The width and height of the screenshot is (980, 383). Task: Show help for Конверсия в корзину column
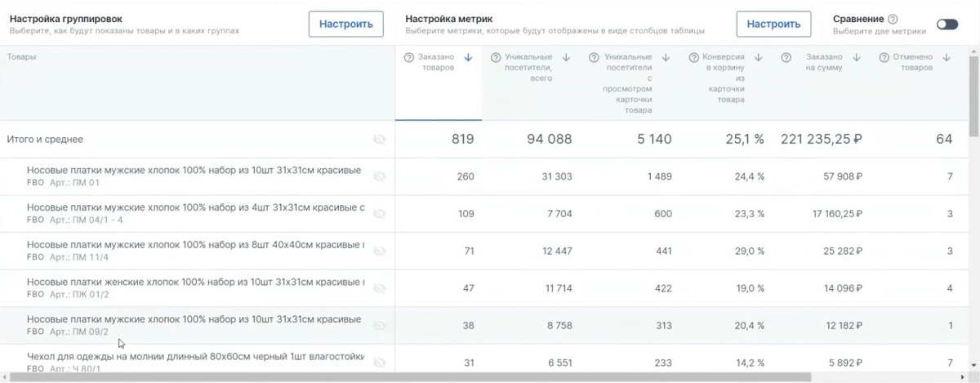point(694,57)
